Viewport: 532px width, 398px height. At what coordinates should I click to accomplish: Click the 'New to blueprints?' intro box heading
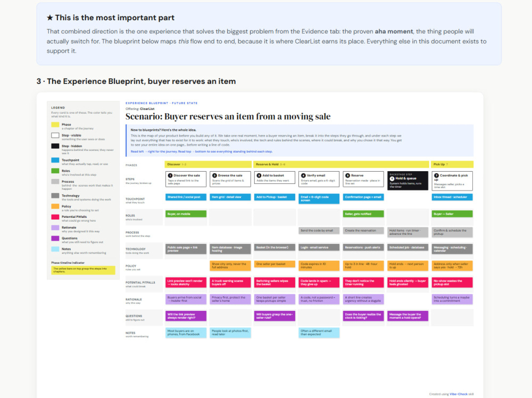[x=163, y=130]
